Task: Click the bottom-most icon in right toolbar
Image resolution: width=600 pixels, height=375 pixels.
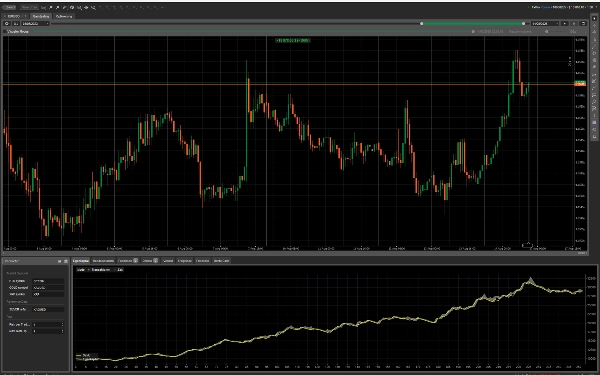Action: coord(594,136)
